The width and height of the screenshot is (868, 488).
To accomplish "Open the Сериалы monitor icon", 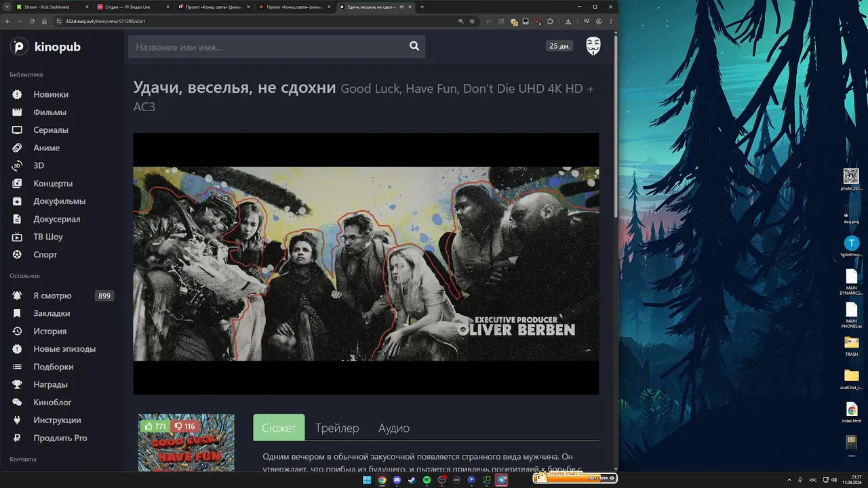I will pos(17,129).
